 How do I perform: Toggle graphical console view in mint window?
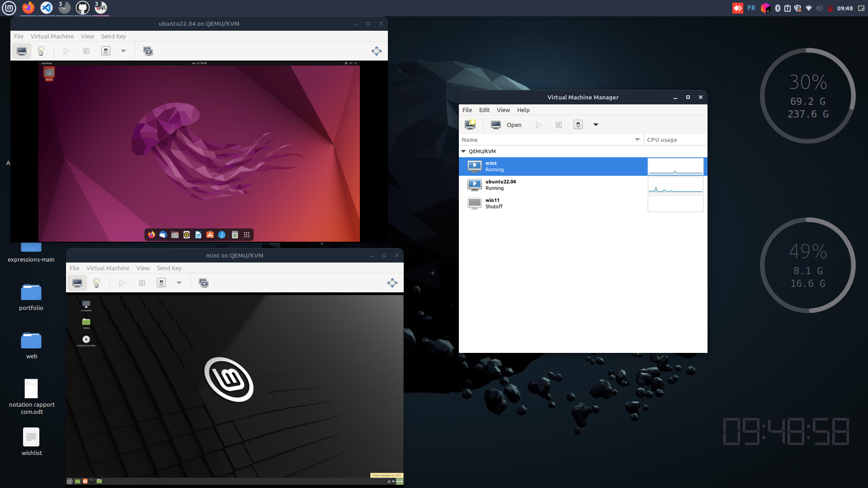[x=77, y=283]
